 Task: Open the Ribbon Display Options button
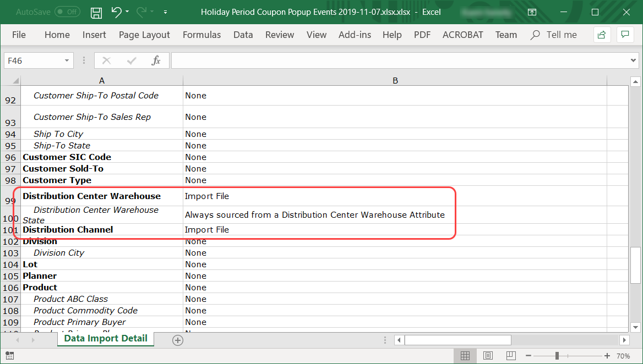pyautogui.click(x=532, y=12)
